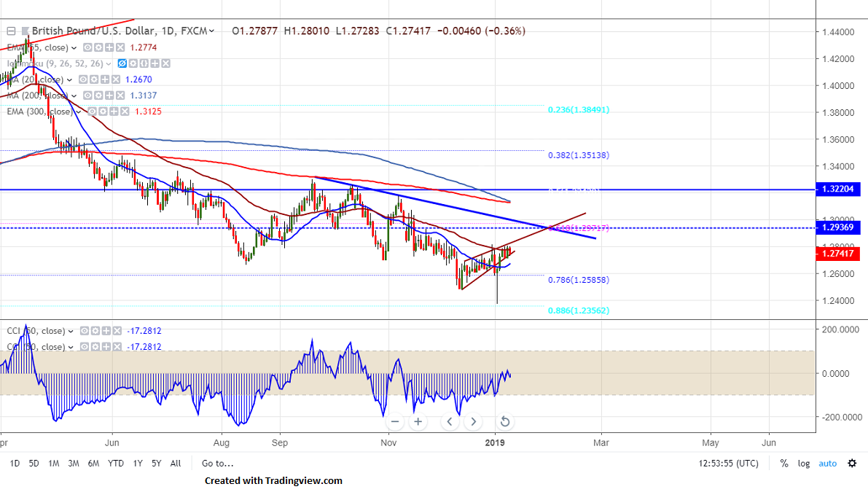Viewport: 868px width, 500px height.
Task: Delete the Ichimoku indicator with X icon
Action: 165,63
